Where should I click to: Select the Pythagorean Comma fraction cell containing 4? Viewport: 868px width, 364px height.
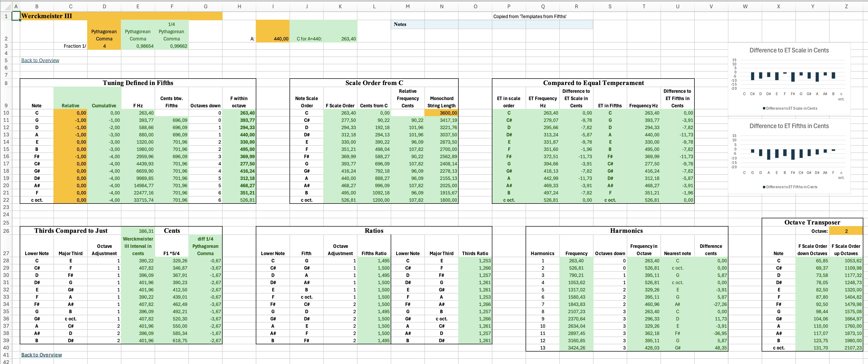pyautogui.click(x=104, y=46)
